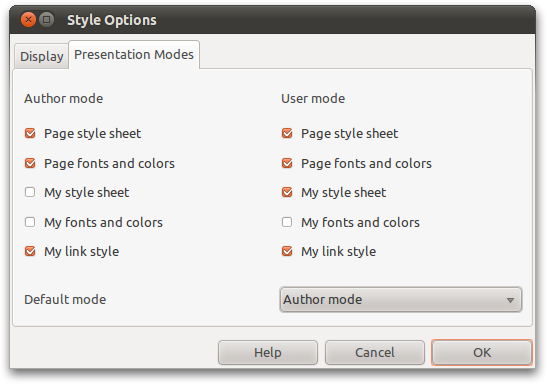This screenshot has height=384, width=547.
Task: Click the Style Options title text
Action: [112, 20]
